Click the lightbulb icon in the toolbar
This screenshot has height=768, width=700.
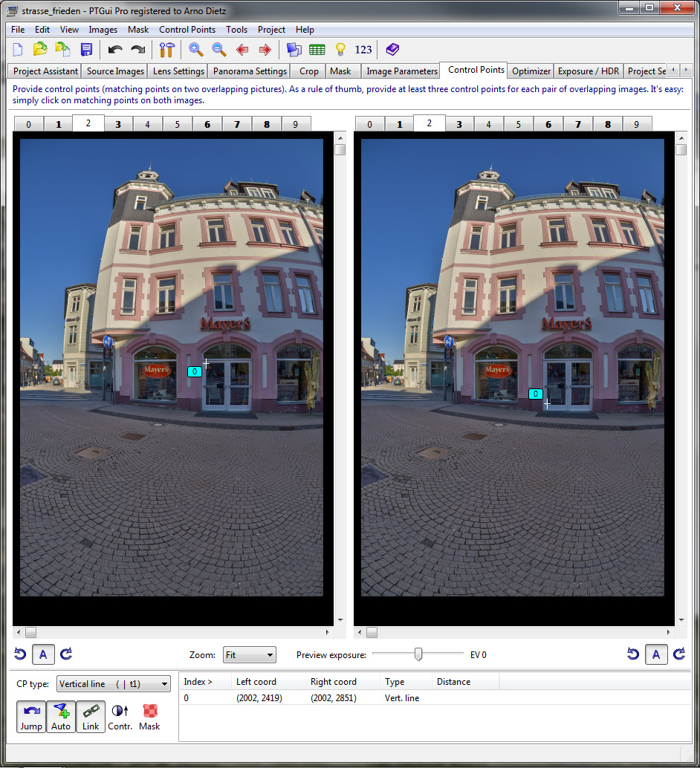(340, 50)
